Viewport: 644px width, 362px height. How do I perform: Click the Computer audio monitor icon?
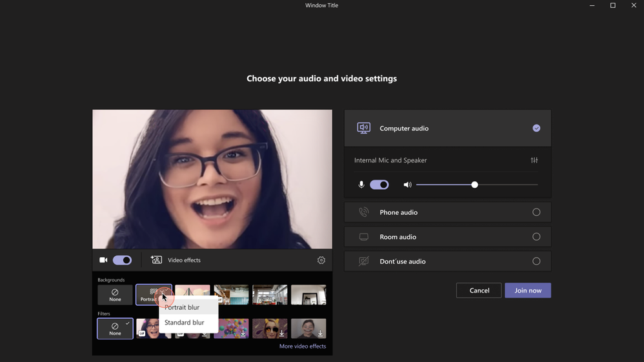[x=364, y=128]
